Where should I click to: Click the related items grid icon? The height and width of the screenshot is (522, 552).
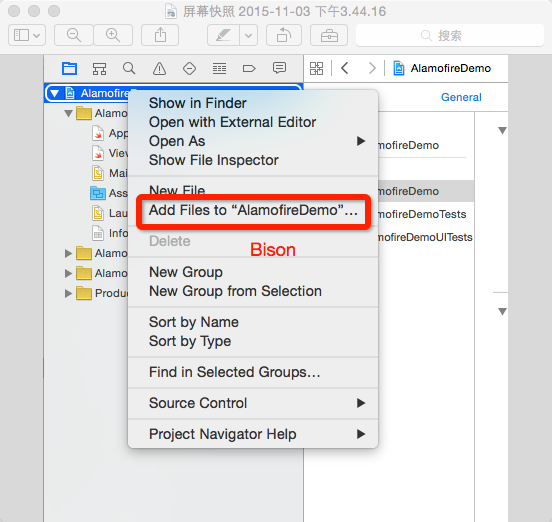[x=316, y=68]
